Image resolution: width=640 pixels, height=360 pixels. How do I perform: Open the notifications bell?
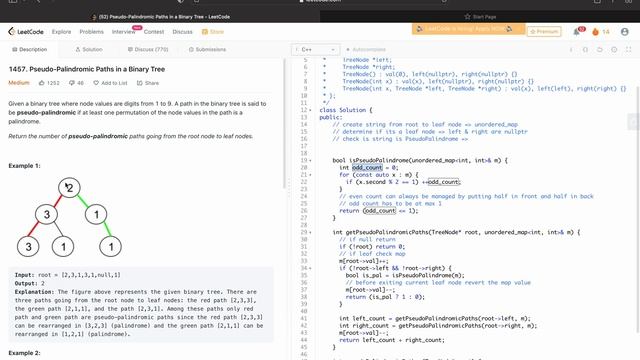pyautogui.click(x=576, y=31)
